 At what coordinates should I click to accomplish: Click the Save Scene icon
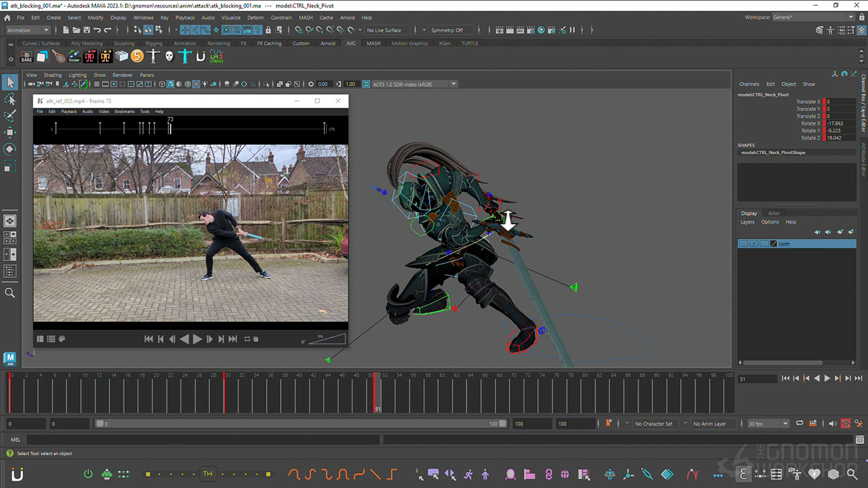pyautogui.click(x=87, y=30)
